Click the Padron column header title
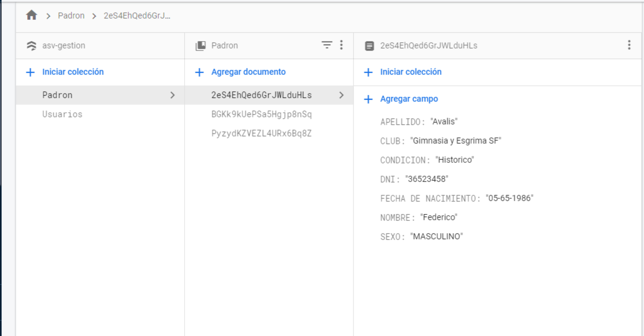 [225, 46]
